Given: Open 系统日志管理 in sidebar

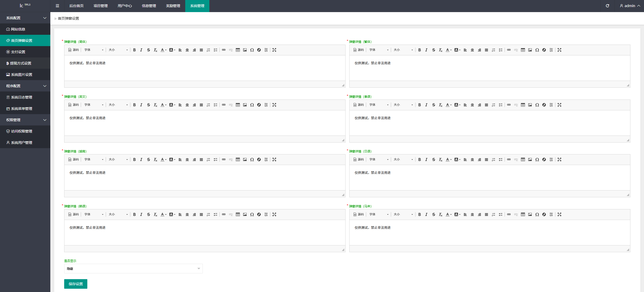Looking at the screenshot, I should click(25, 97).
